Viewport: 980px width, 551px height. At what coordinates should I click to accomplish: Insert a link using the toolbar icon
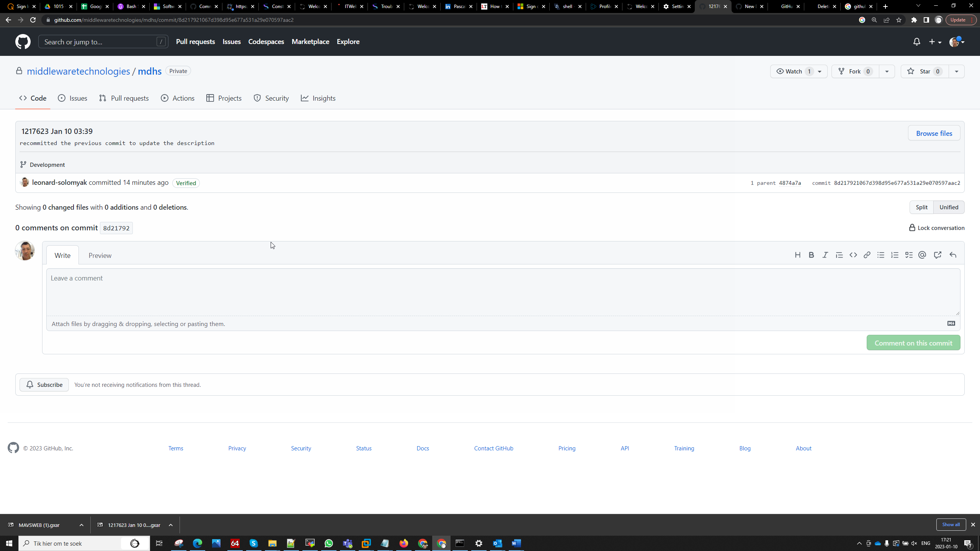tap(867, 255)
